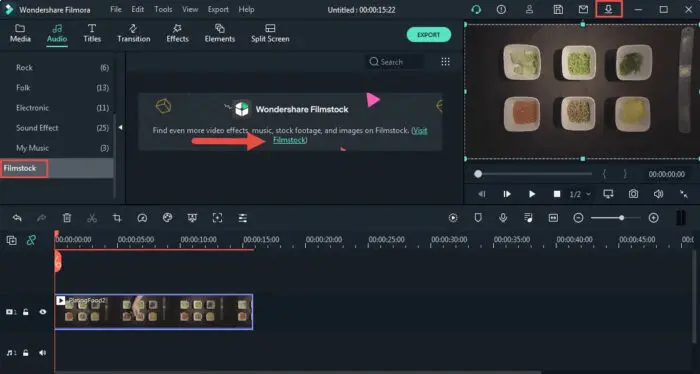Collapse the audio category panel arrow
The width and height of the screenshot is (700, 374).
tap(120, 128)
